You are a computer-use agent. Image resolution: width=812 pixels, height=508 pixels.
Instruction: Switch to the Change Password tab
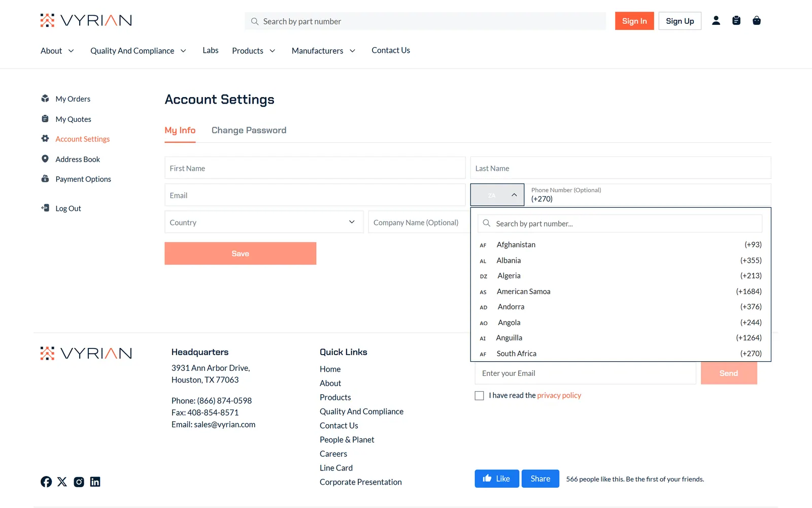249,130
